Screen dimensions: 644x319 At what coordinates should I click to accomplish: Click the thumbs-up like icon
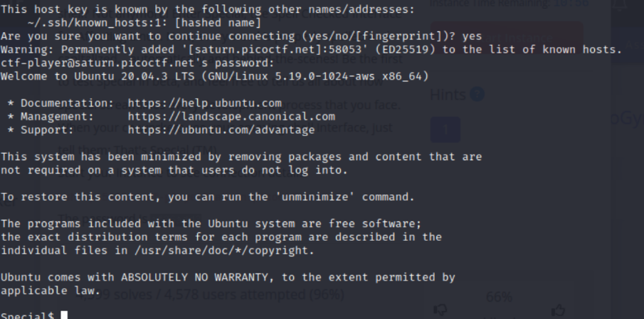[557, 310]
